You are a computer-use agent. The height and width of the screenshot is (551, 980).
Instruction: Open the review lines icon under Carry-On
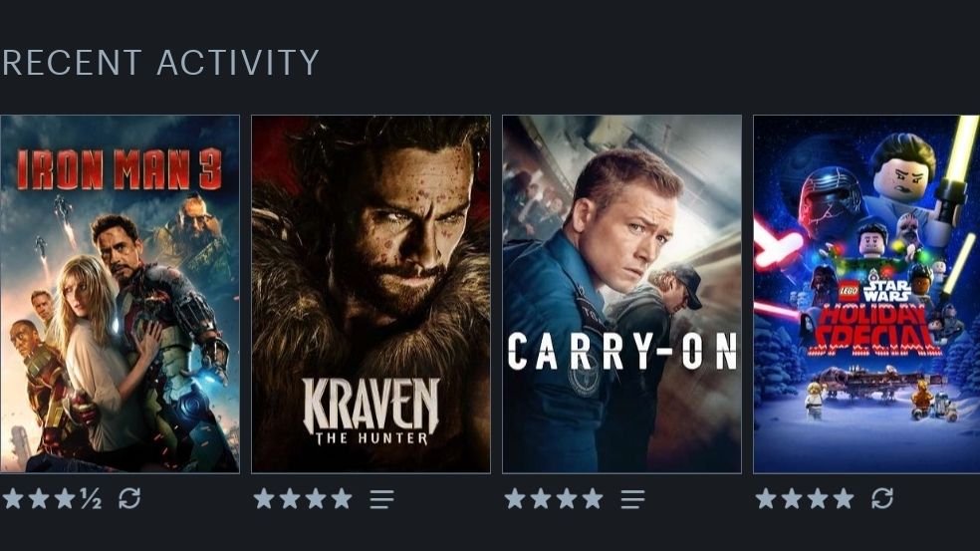coord(632,499)
